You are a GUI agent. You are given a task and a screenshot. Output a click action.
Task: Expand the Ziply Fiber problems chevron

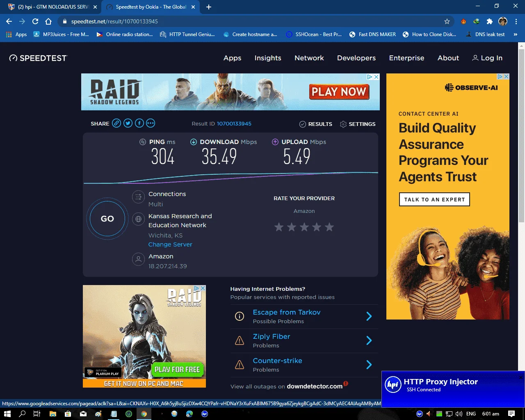tap(369, 340)
